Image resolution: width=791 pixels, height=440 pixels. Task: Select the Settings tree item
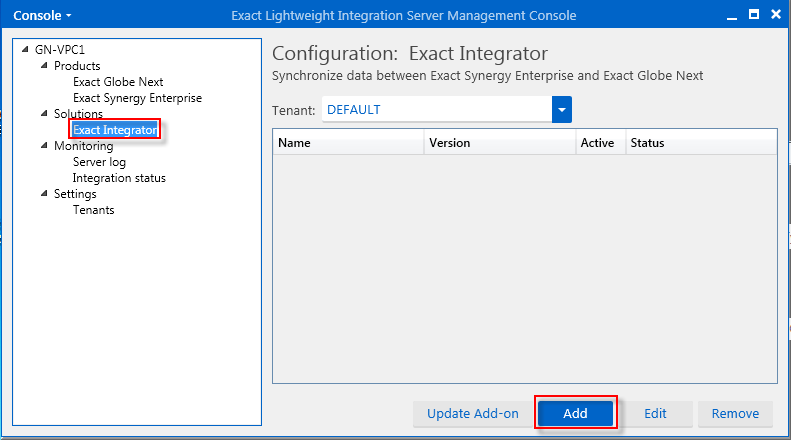(75, 194)
